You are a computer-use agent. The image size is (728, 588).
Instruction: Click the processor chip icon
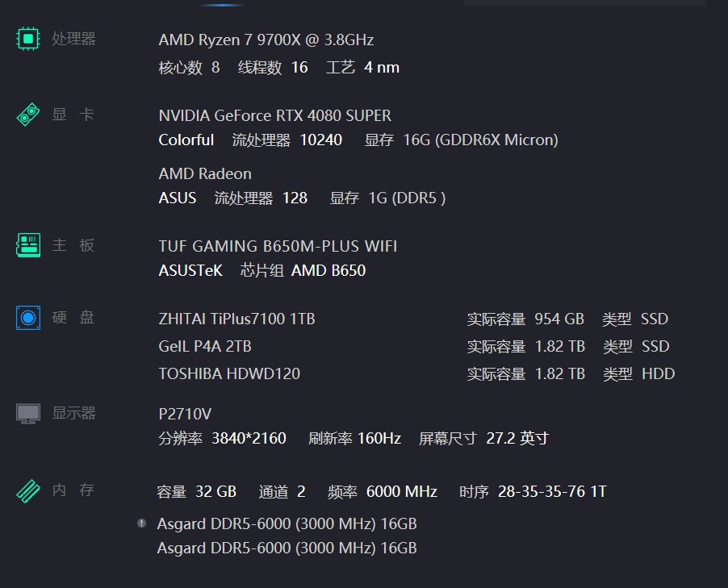pos(28,39)
